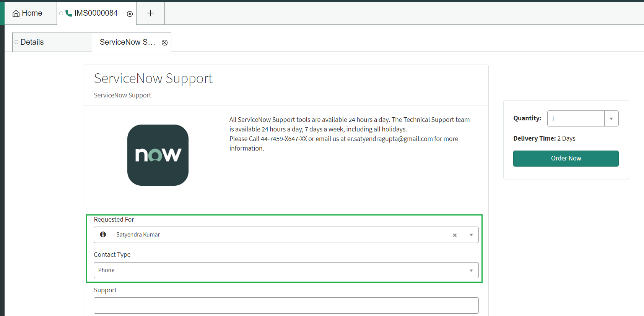The height and width of the screenshot is (316, 644).
Task: Close the IMS0000084 tab
Action: click(x=130, y=14)
